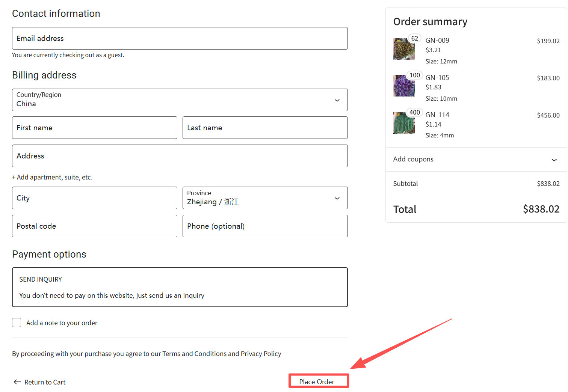
Task: Focus the Email address field
Action: point(180,38)
